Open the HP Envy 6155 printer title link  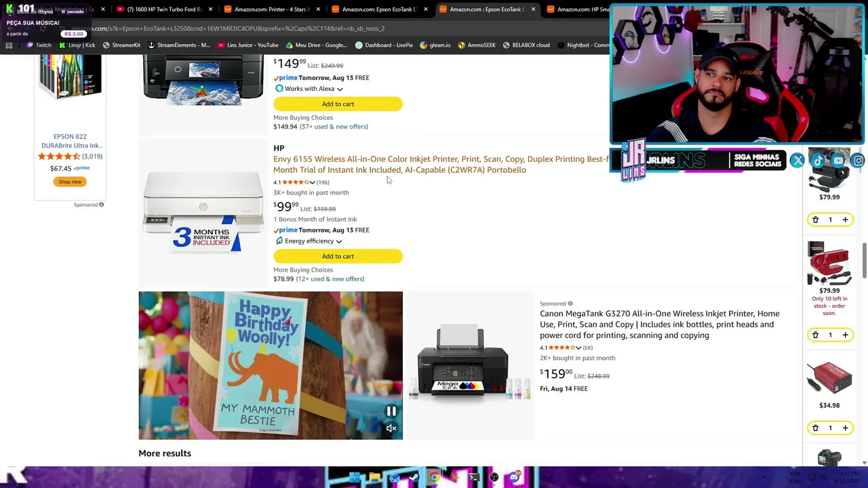[x=441, y=164]
